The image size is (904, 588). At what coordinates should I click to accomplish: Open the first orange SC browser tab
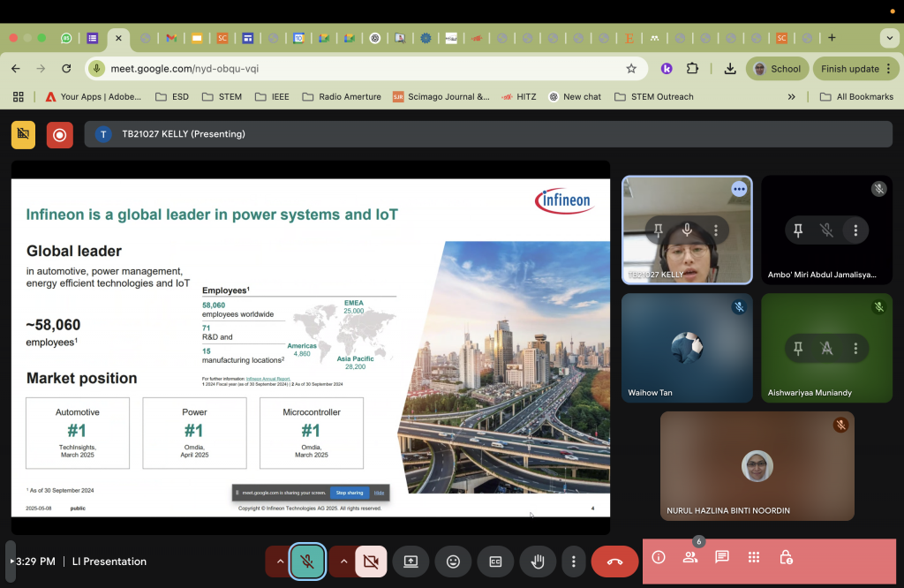pyautogui.click(x=222, y=38)
